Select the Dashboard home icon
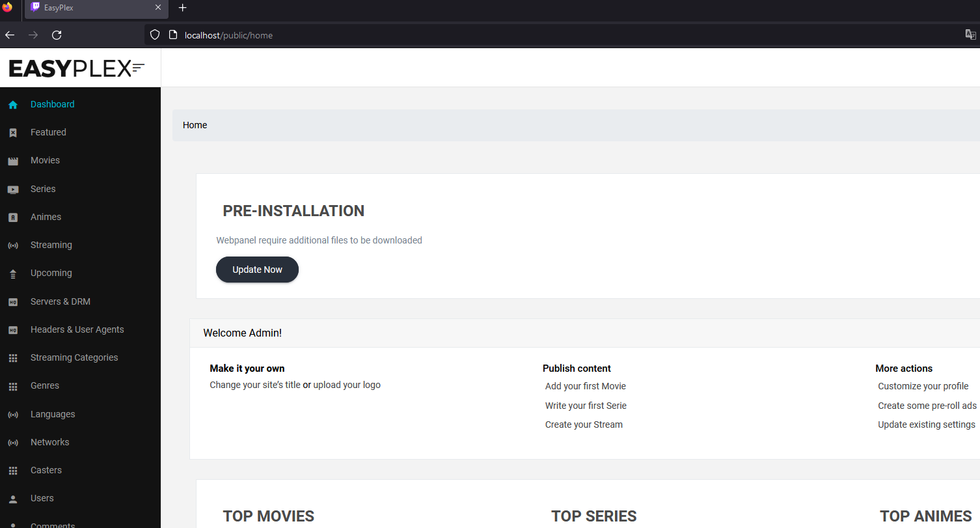980x528 pixels. (13, 104)
